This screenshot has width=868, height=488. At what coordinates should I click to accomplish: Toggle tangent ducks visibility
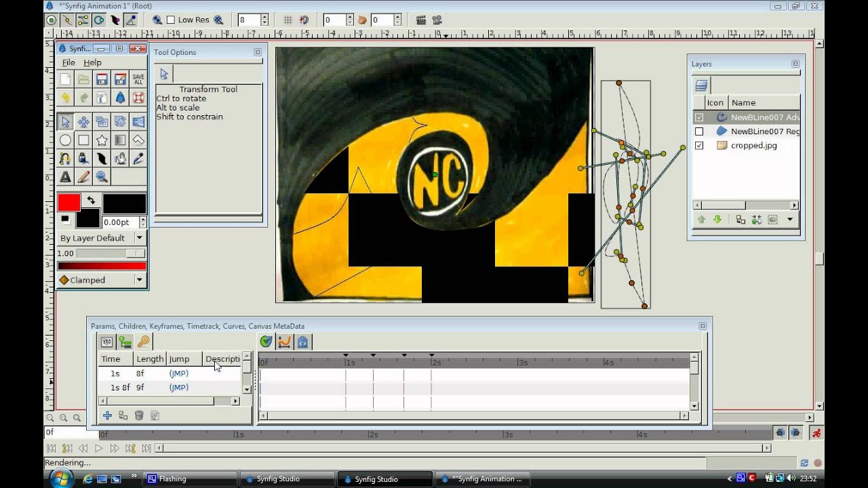tap(83, 20)
